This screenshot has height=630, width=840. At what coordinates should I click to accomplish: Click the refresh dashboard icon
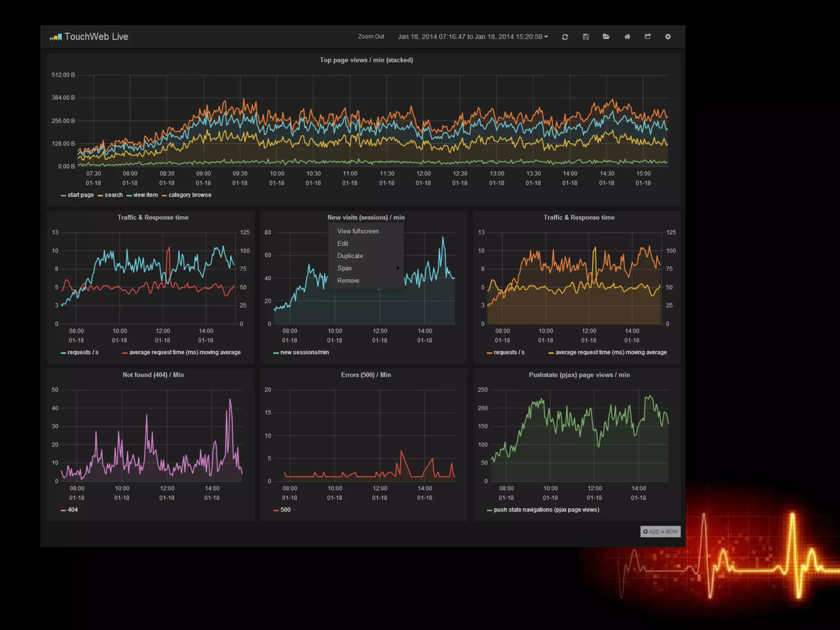565,37
